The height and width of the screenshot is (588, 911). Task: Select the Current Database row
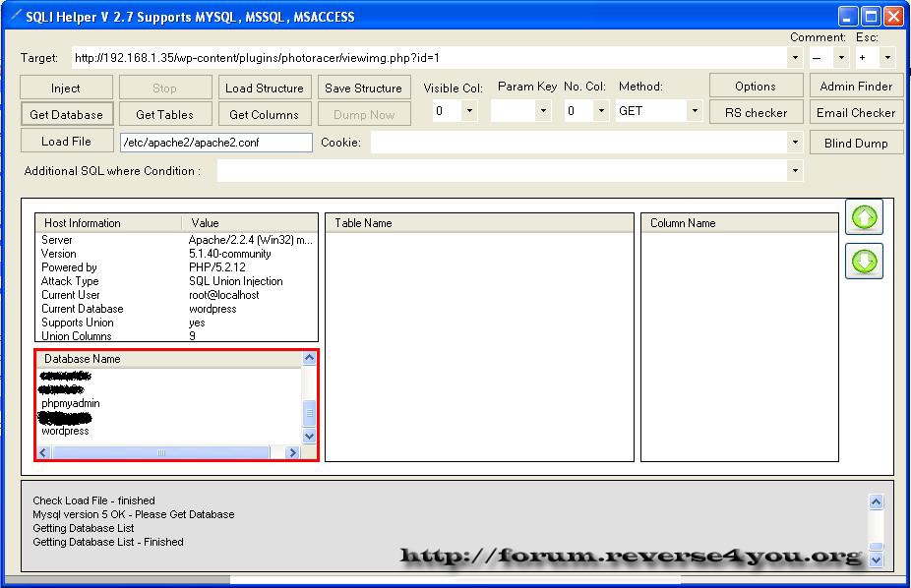pos(177,309)
